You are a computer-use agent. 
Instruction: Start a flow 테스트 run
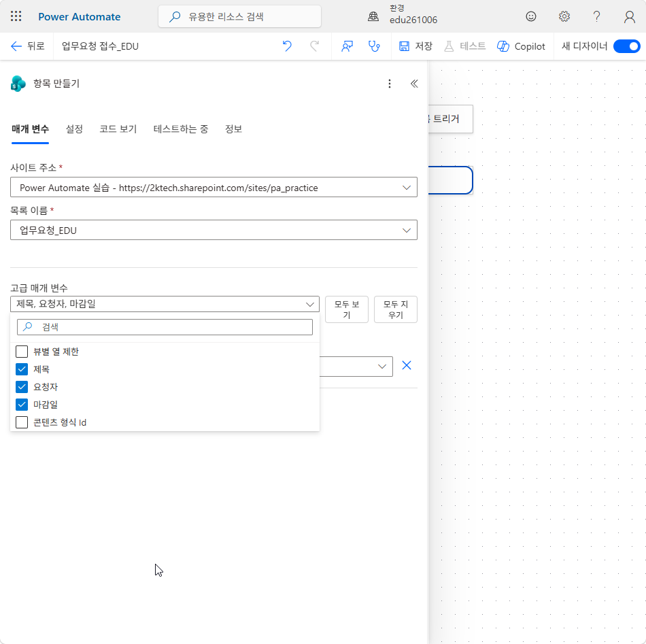click(x=464, y=46)
